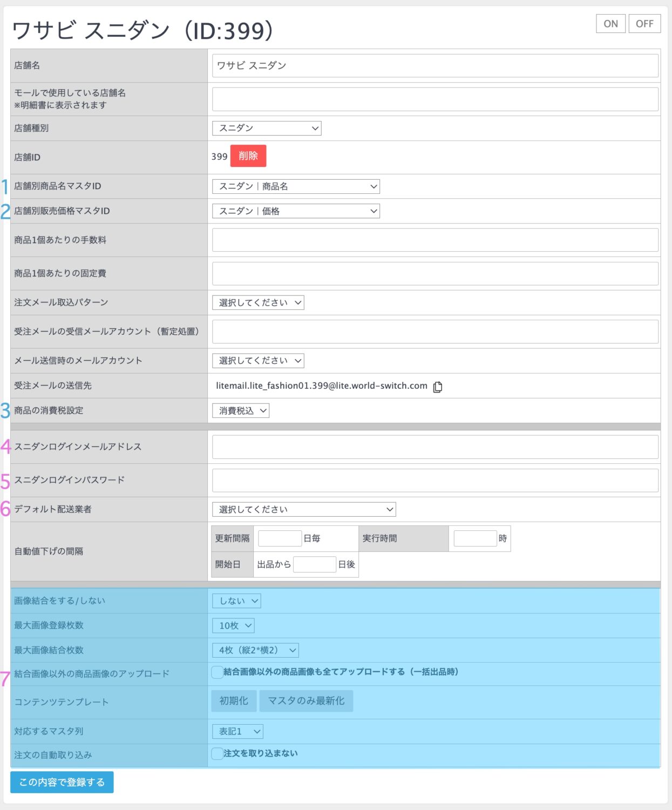Click the 開始日 出品から days input field
This screenshot has height=810, width=672.
point(315,564)
